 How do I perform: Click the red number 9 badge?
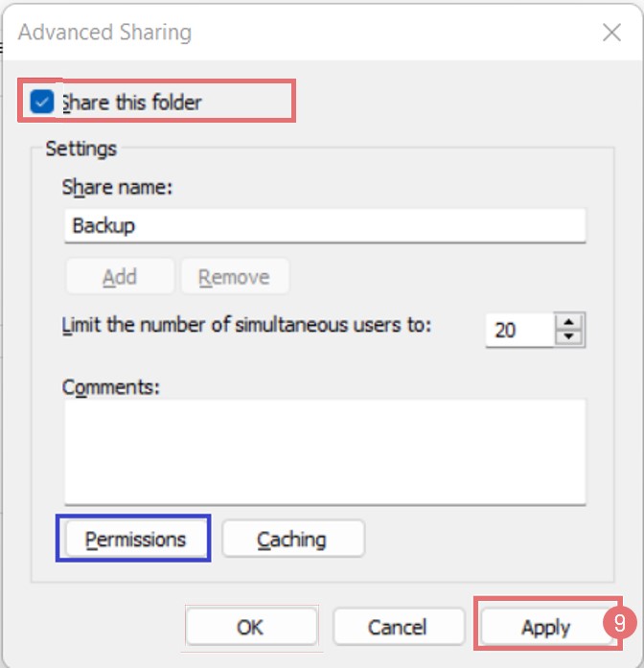pyautogui.click(x=621, y=623)
